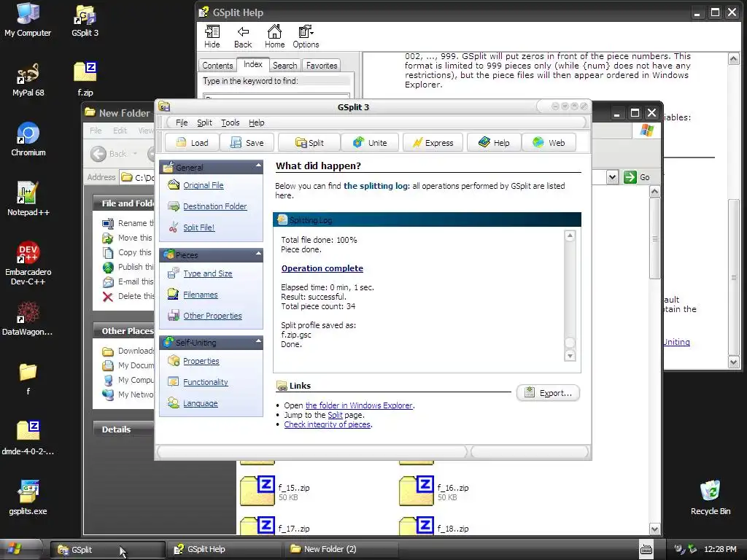Open the Type and Size page
Screen dimensions: 747x560
[208, 274]
